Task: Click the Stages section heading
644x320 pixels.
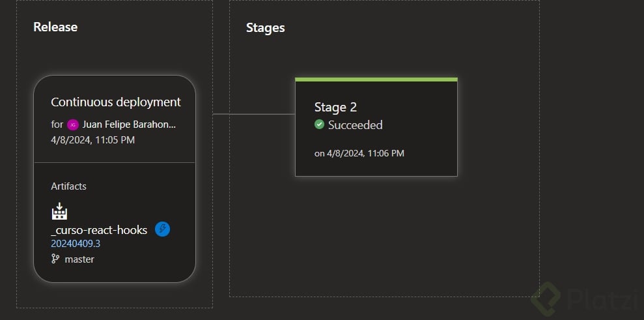Action: pos(265,28)
